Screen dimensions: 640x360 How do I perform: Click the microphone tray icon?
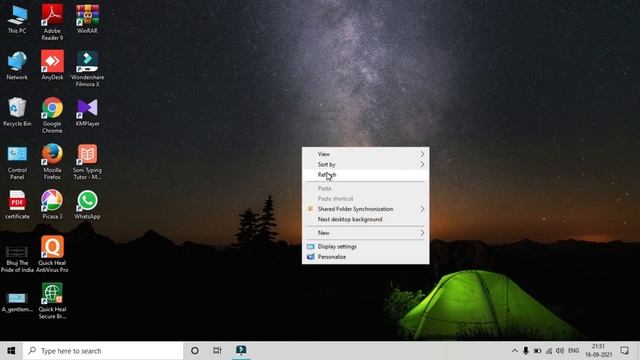click(x=526, y=351)
